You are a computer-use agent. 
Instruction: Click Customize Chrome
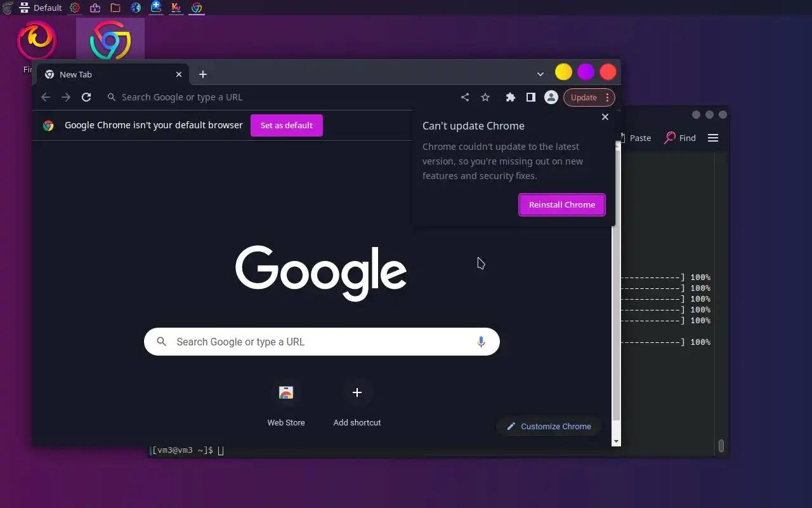click(x=549, y=426)
